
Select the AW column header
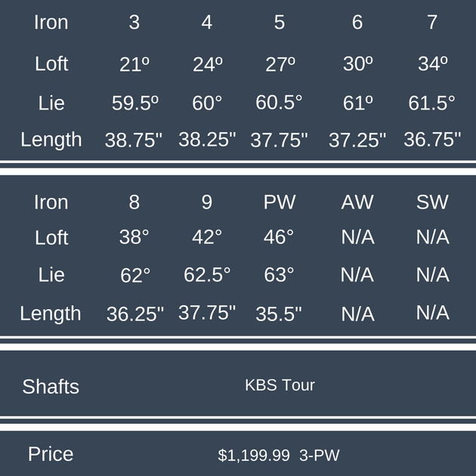coord(357,202)
